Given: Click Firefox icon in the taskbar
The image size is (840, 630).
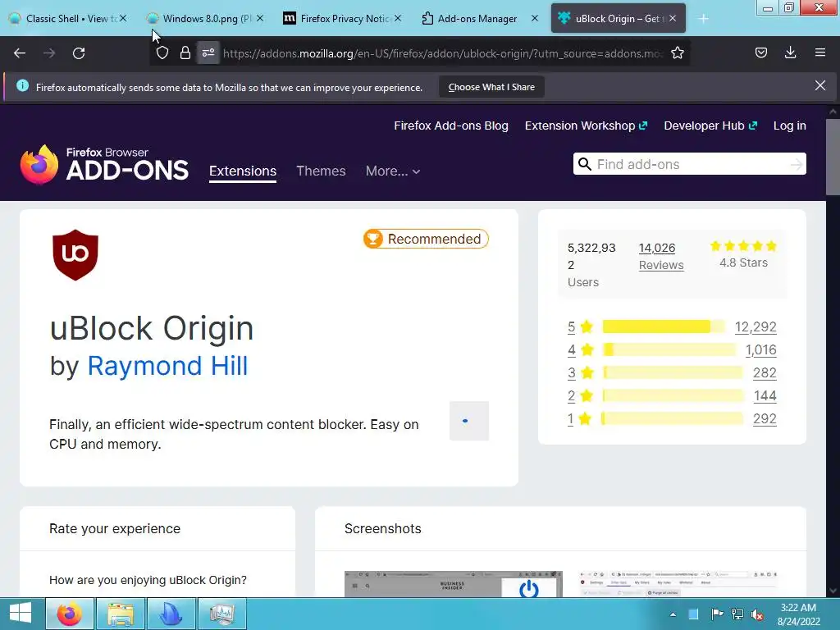Looking at the screenshot, I should coord(70,614).
